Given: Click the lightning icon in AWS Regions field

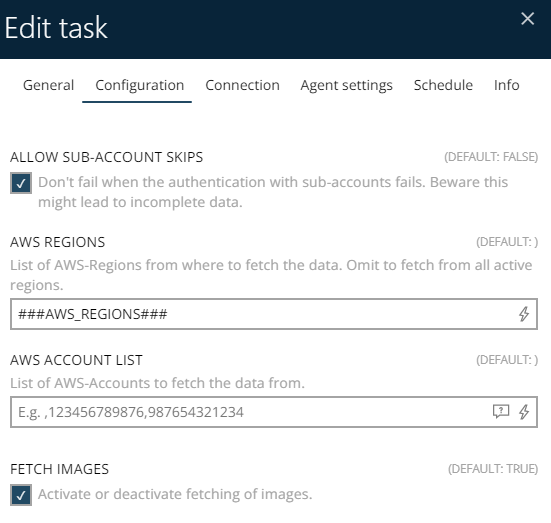Looking at the screenshot, I should coord(524,314).
